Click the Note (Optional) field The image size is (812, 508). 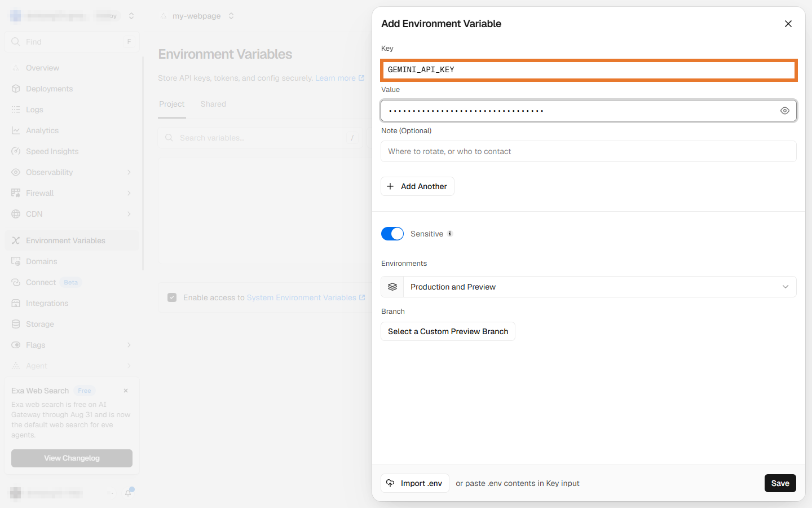point(589,151)
